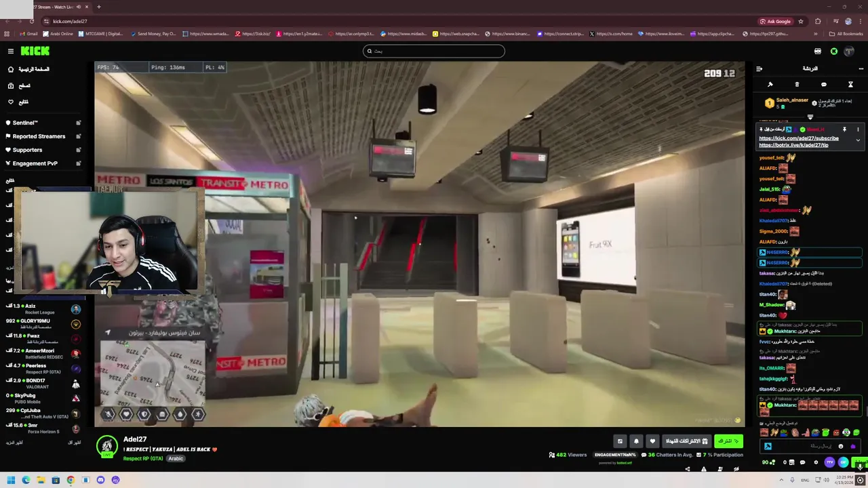Open the Kick shop icon in header
Screen dimensions: 868x488
point(818,51)
